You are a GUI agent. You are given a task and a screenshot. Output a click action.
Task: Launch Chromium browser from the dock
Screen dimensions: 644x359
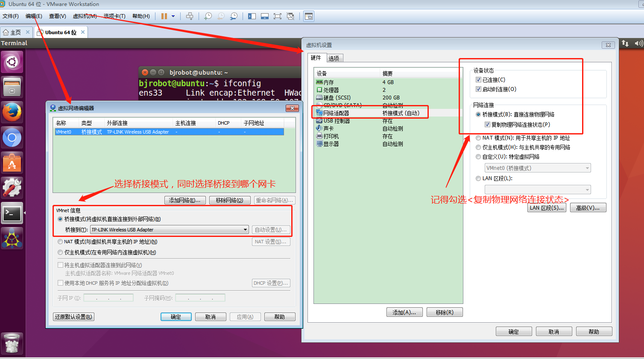pos(12,137)
